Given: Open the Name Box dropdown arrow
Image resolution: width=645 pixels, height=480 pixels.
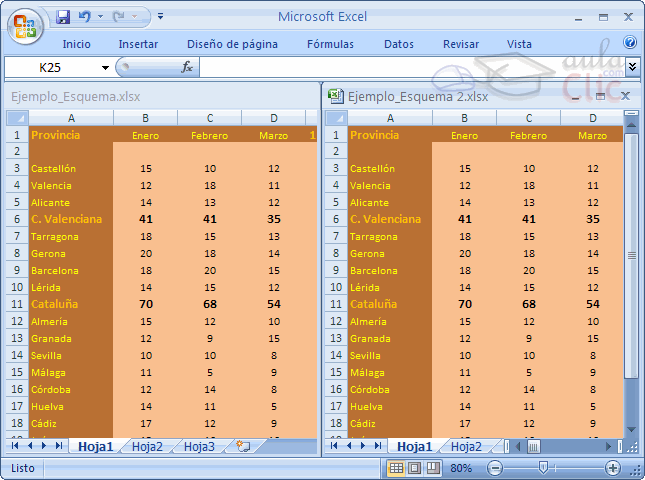Looking at the screenshot, I should (105, 67).
